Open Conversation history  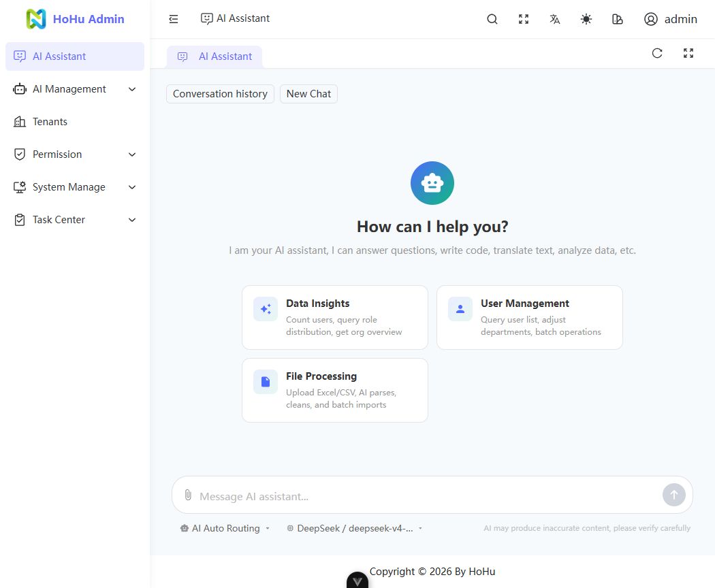click(220, 94)
